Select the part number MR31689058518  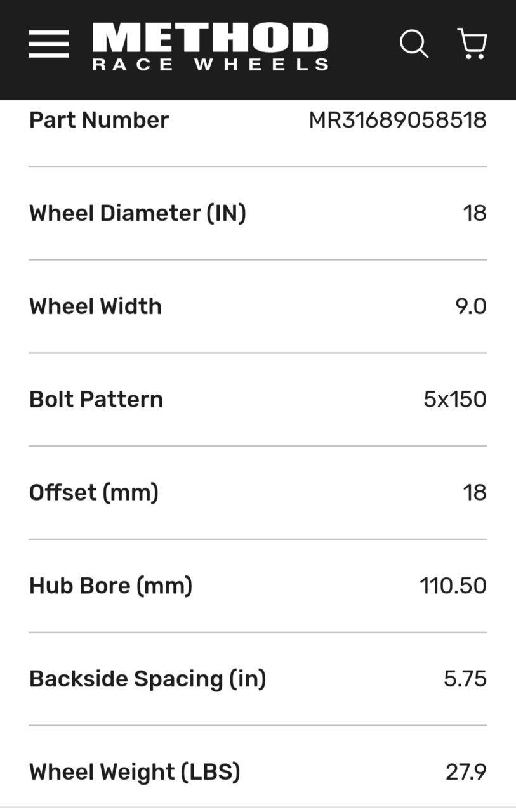tap(398, 120)
